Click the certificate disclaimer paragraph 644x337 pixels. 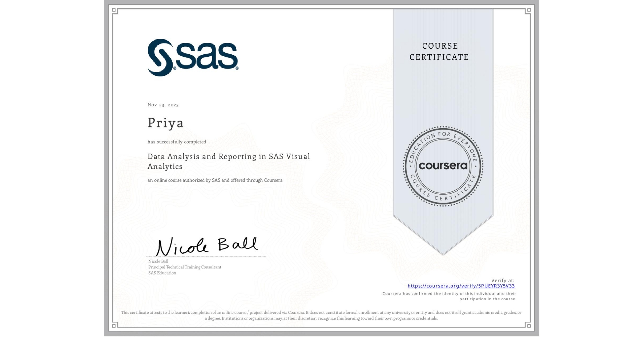(321, 315)
